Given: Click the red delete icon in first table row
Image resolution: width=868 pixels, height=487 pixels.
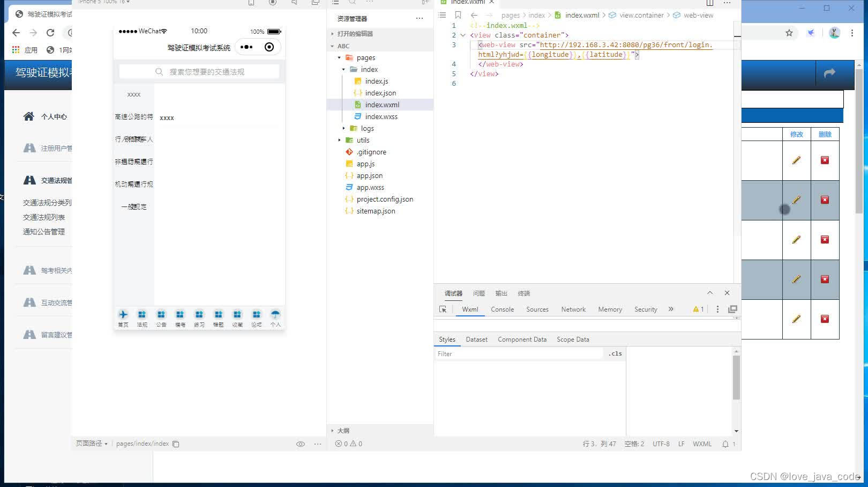Looking at the screenshot, I should (825, 160).
